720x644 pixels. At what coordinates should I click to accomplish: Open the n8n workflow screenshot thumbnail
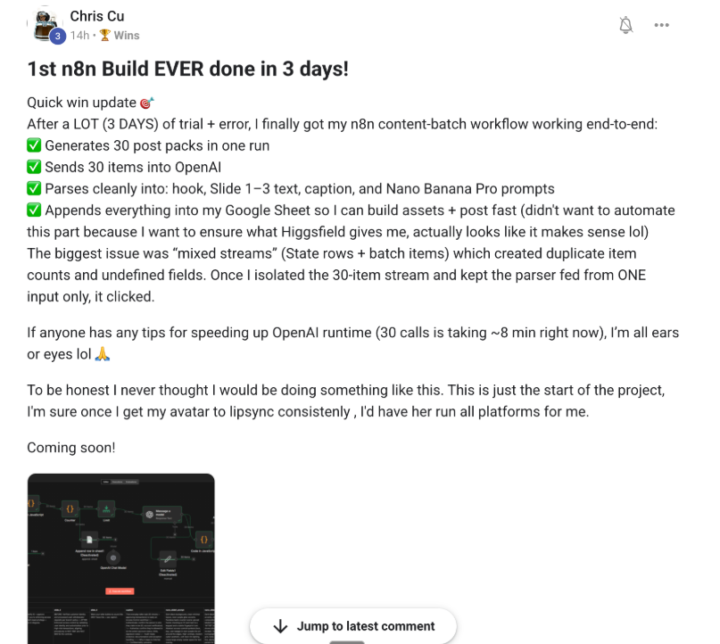[x=121, y=559]
